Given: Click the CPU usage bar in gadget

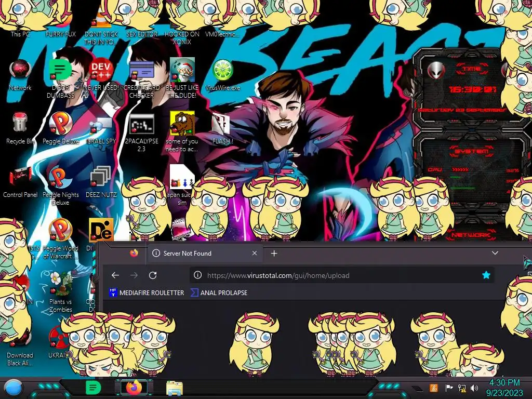Looking at the screenshot, I should point(461,169).
